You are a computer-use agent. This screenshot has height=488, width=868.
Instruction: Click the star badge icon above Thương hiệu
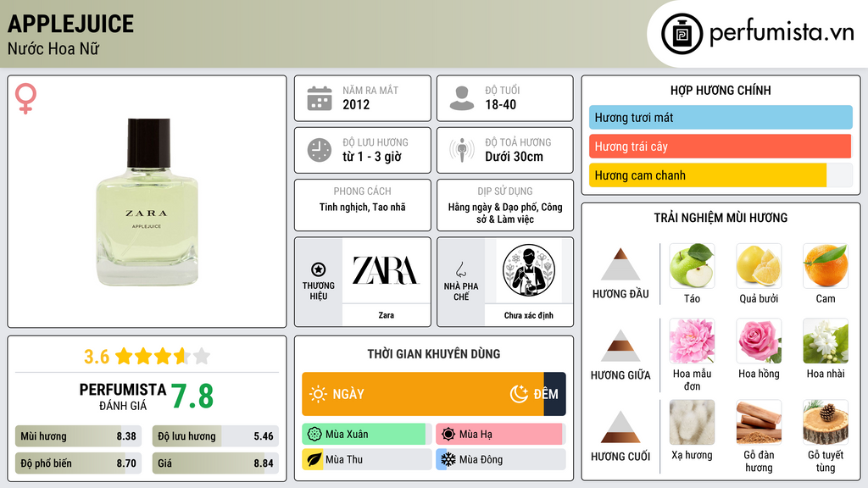point(319,269)
